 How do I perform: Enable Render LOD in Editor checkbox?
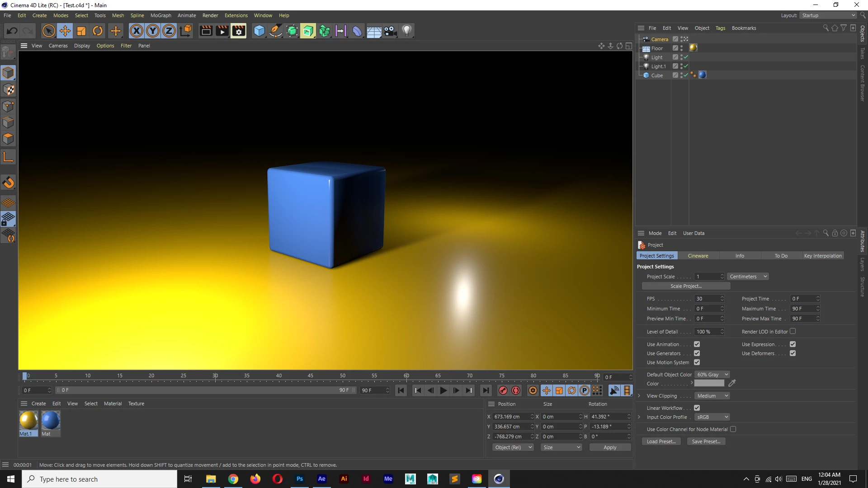[793, 331]
